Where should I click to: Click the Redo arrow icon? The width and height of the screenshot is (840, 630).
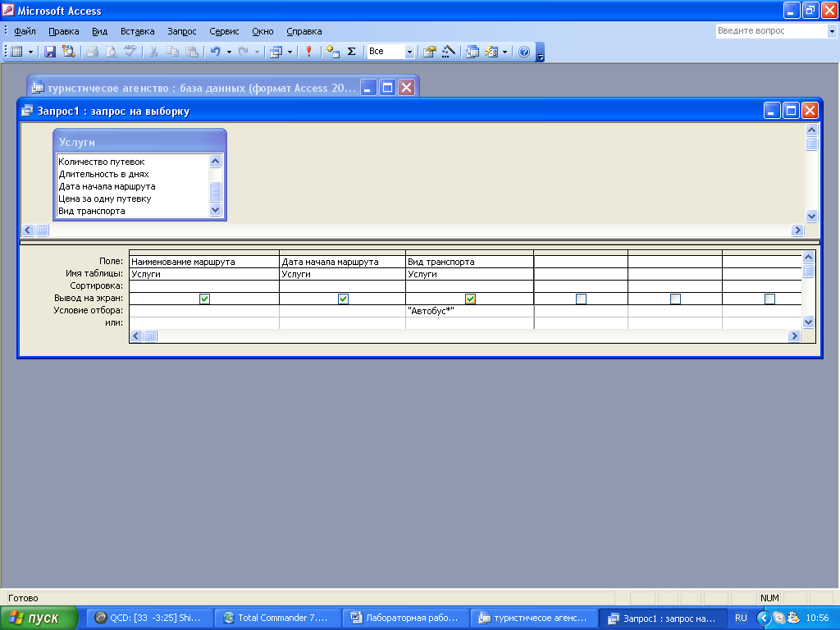coord(243,52)
